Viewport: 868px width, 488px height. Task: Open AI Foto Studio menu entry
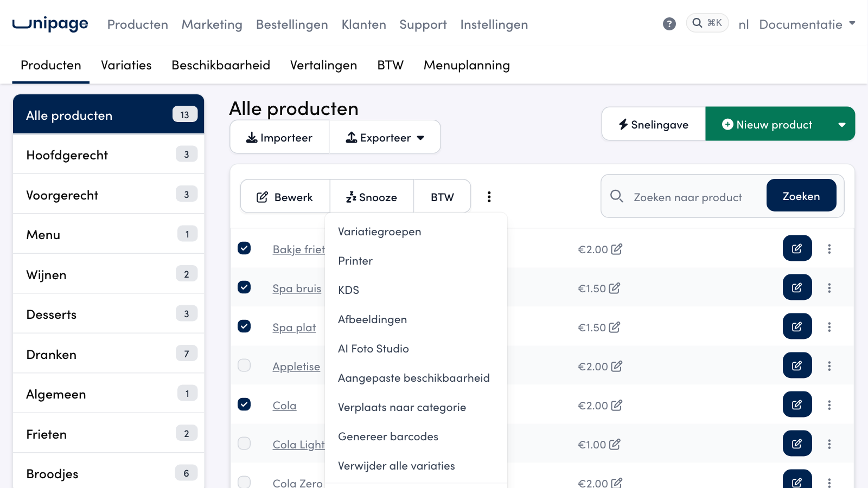(416, 349)
